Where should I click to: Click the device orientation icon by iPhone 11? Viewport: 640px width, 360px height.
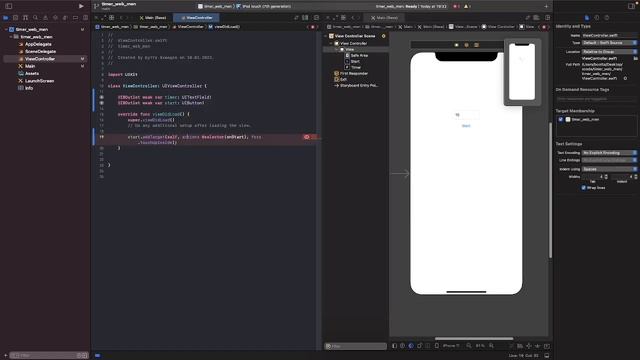(437, 346)
